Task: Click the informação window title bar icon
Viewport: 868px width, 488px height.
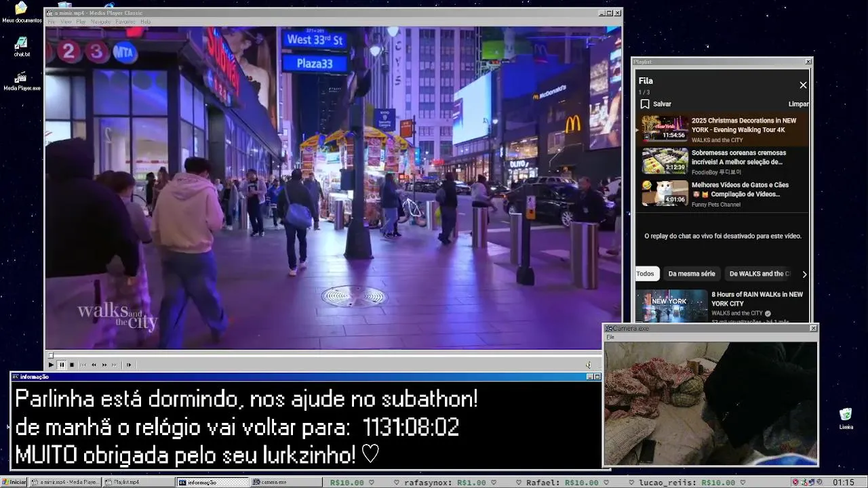Action: tap(16, 377)
